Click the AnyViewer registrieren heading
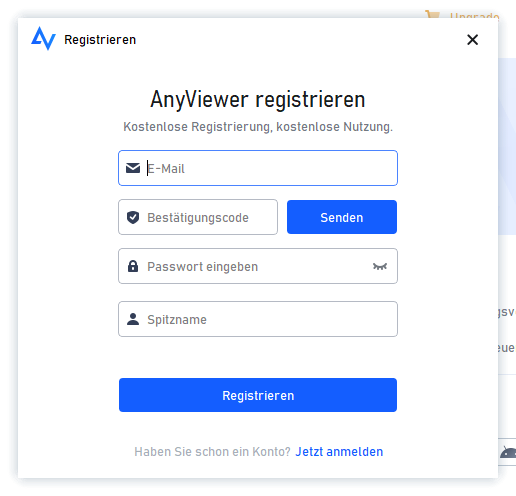516x496 pixels. pos(258,99)
